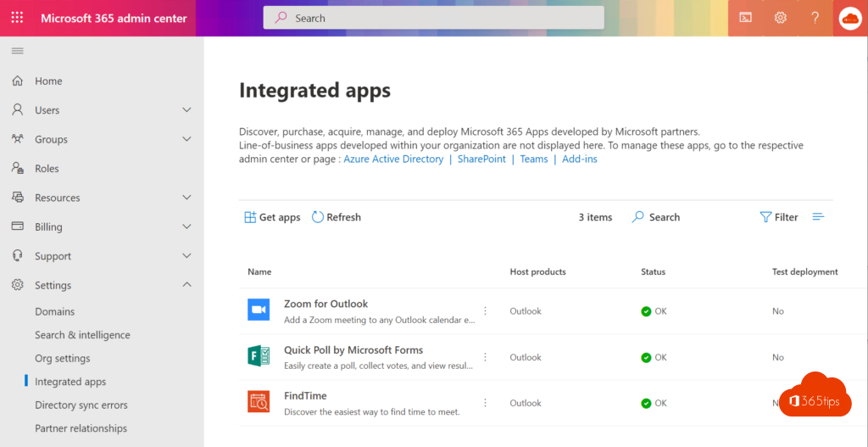868x447 pixels.
Task: Open the Zoom for Outlook app name
Action: tap(326, 304)
